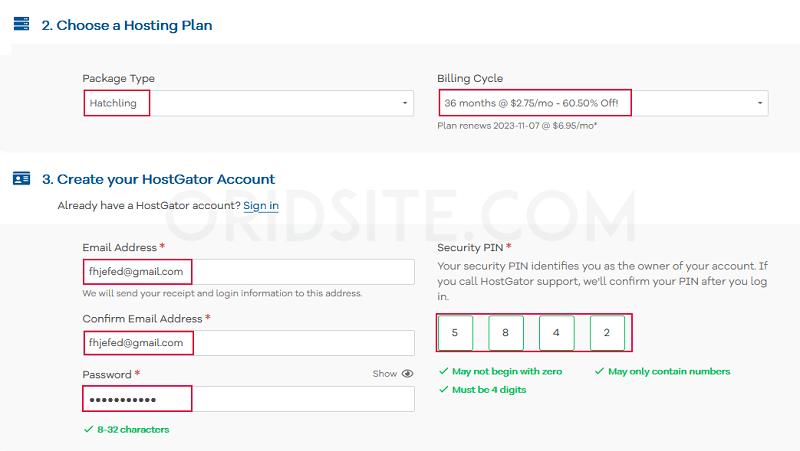Expand the Billing Cycle dropdown

click(x=602, y=103)
